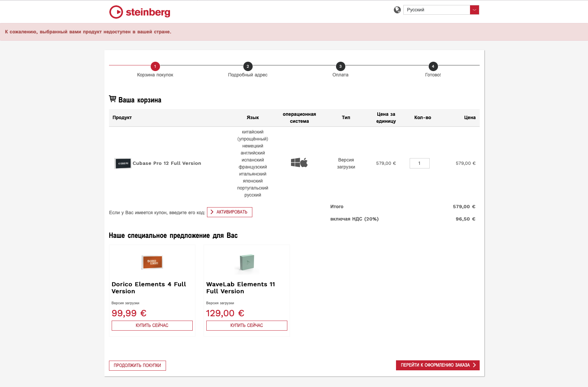Click the операционная система column header
Screen dimensions: 588x387
point(299,118)
